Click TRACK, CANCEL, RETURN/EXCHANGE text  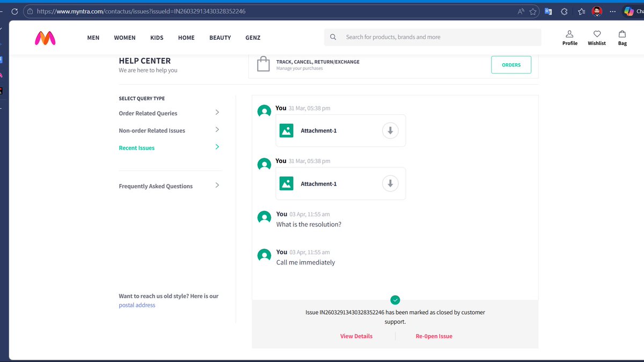click(x=318, y=62)
